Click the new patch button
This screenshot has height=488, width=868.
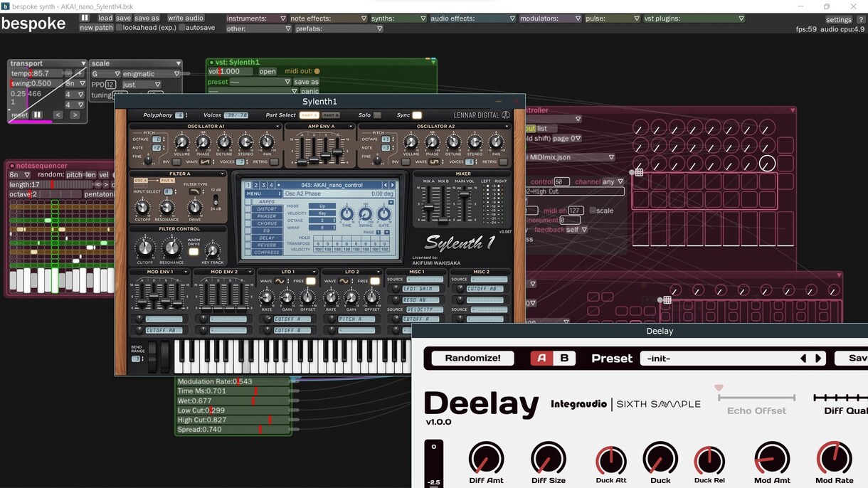tap(96, 28)
